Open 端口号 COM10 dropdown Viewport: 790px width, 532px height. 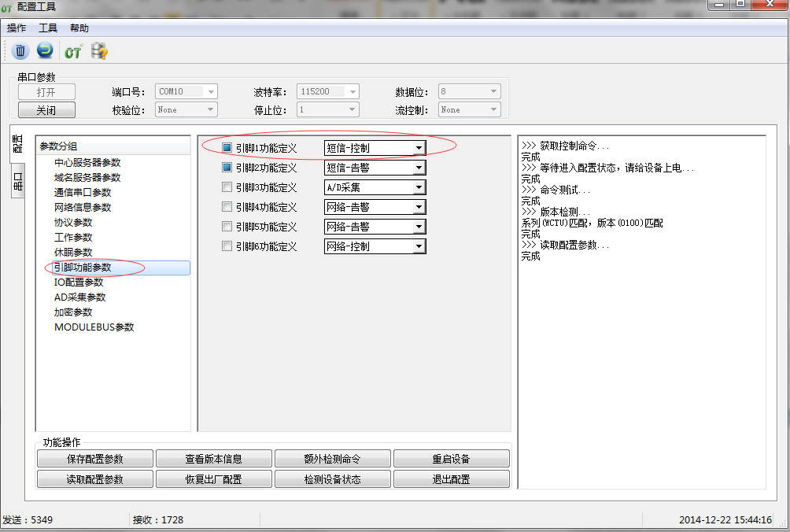186,91
